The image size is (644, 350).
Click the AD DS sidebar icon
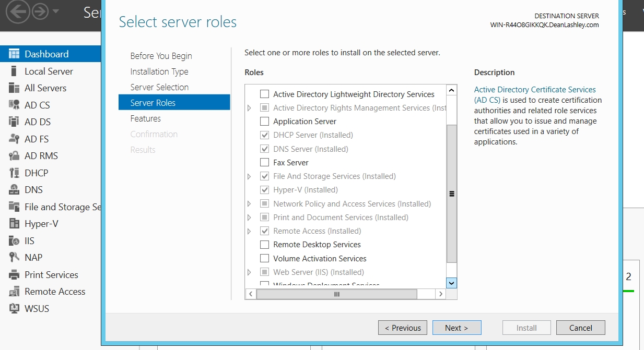tap(14, 122)
